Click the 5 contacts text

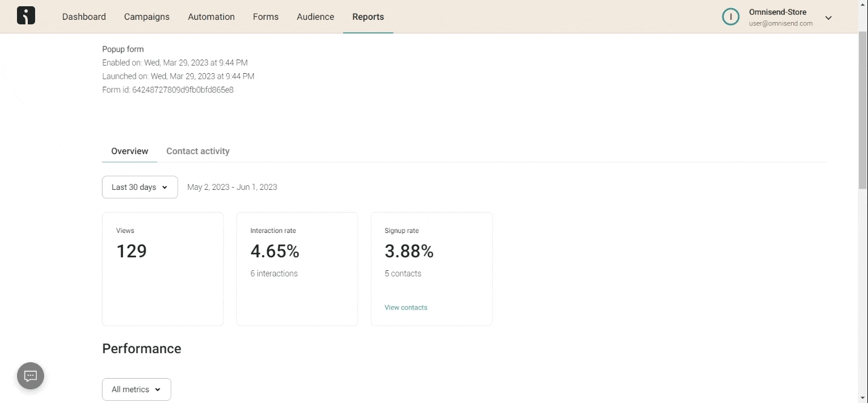click(403, 273)
